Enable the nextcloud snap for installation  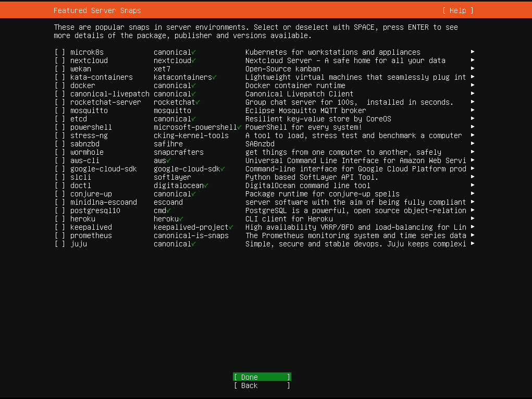59,60
